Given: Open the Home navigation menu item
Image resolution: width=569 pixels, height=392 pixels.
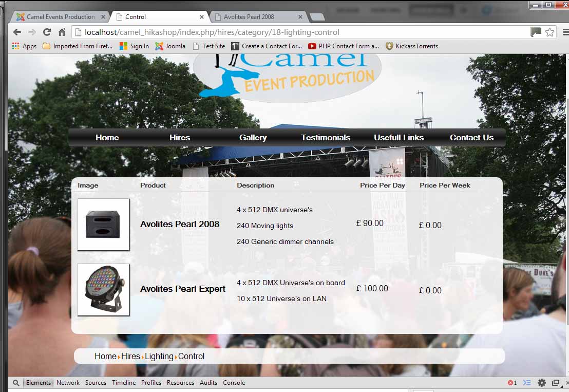Looking at the screenshot, I should click(107, 138).
